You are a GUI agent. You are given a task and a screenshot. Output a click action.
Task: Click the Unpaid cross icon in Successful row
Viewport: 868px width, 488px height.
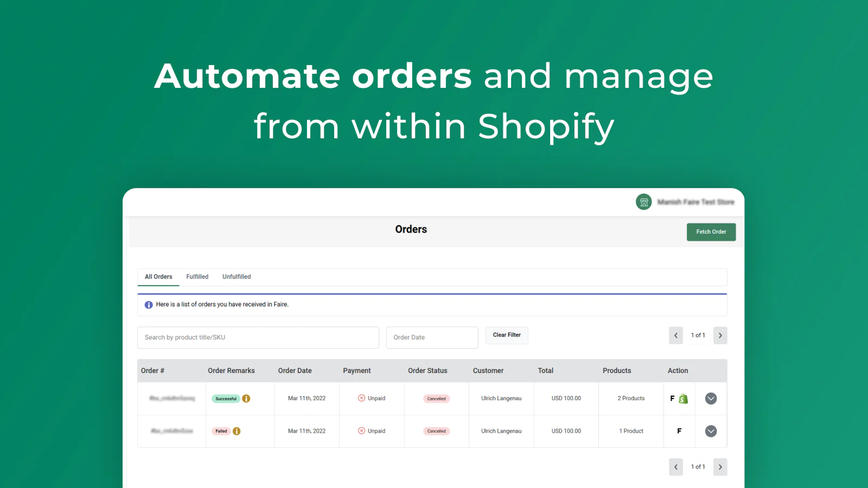tap(362, 398)
